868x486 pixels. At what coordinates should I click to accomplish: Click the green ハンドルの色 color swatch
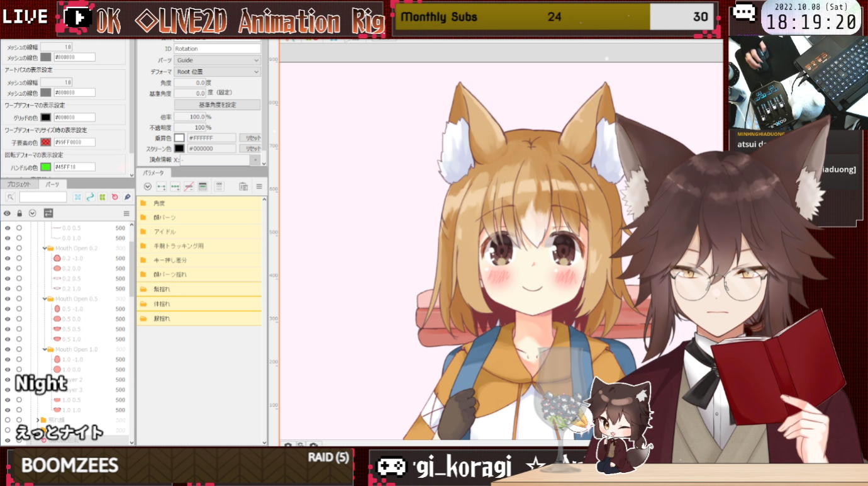pos(46,167)
